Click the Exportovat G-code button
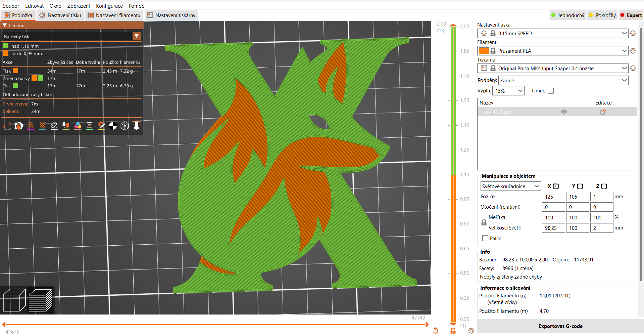Screen dimensions: 644x334 pyautogui.click(x=560, y=326)
